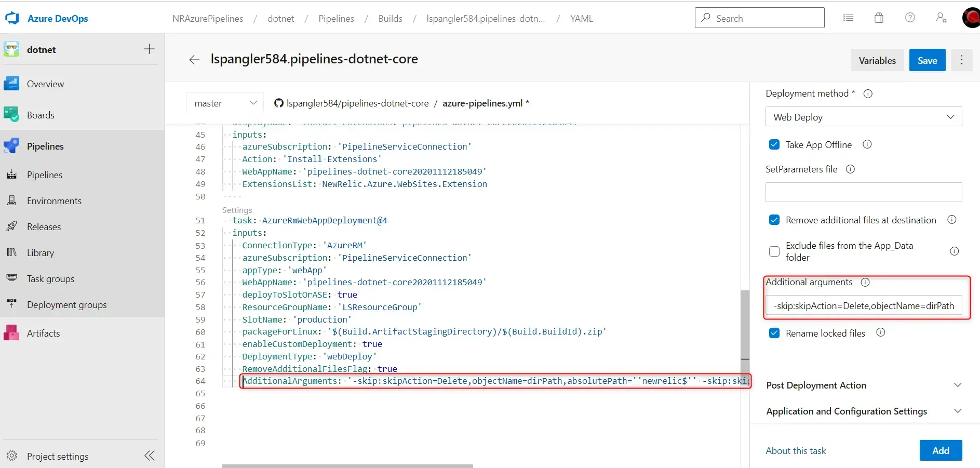
Task: Click the lspangler584/pipelines-dotnet-core repository link
Action: [x=357, y=103]
